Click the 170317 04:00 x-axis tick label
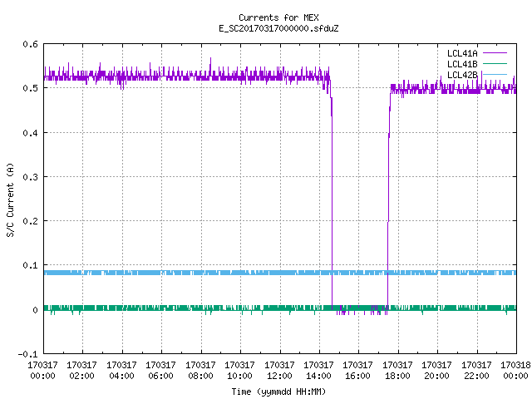The width and height of the screenshot is (532, 399). click(121, 370)
